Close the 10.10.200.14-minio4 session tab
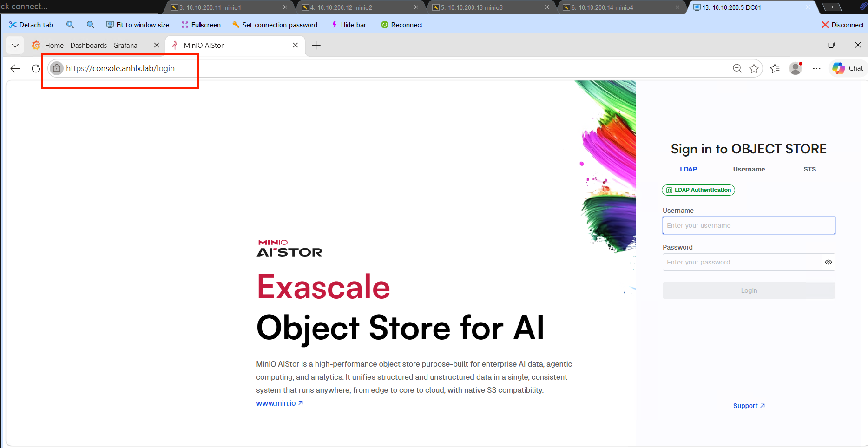The width and height of the screenshot is (868, 448). pyautogui.click(x=677, y=7)
